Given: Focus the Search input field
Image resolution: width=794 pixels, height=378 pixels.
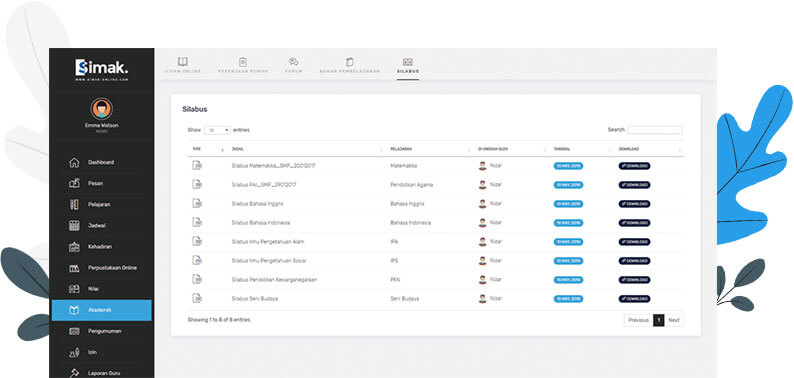Looking at the screenshot, I should [x=655, y=130].
